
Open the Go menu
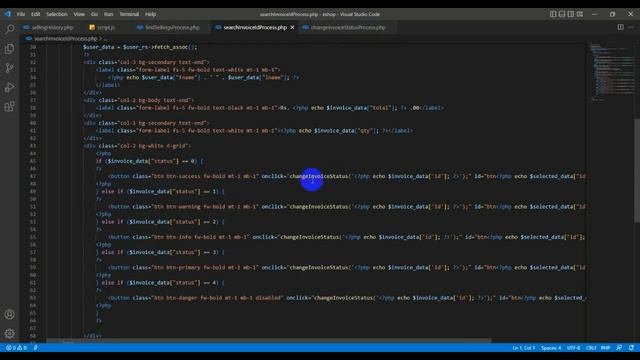(x=94, y=14)
